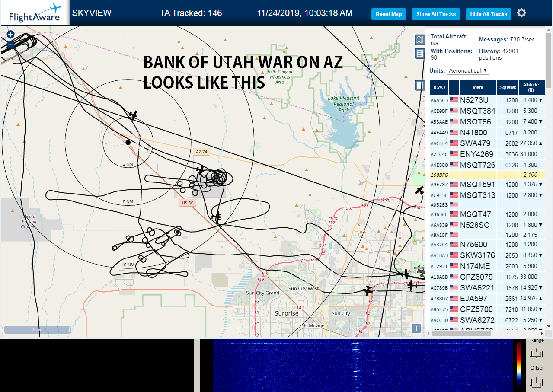Sort table by the flag column header
The height and width of the screenshot is (392, 553).
pyautogui.click(x=454, y=87)
